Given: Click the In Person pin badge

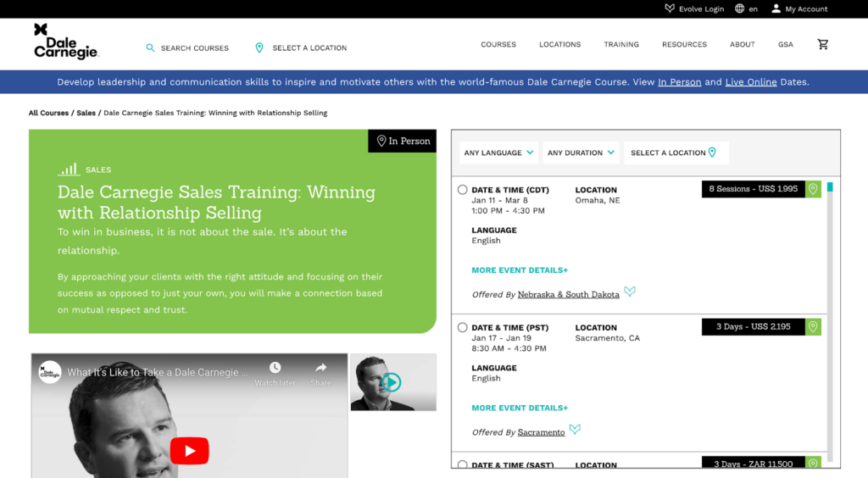Looking at the screenshot, I should click(403, 141).
